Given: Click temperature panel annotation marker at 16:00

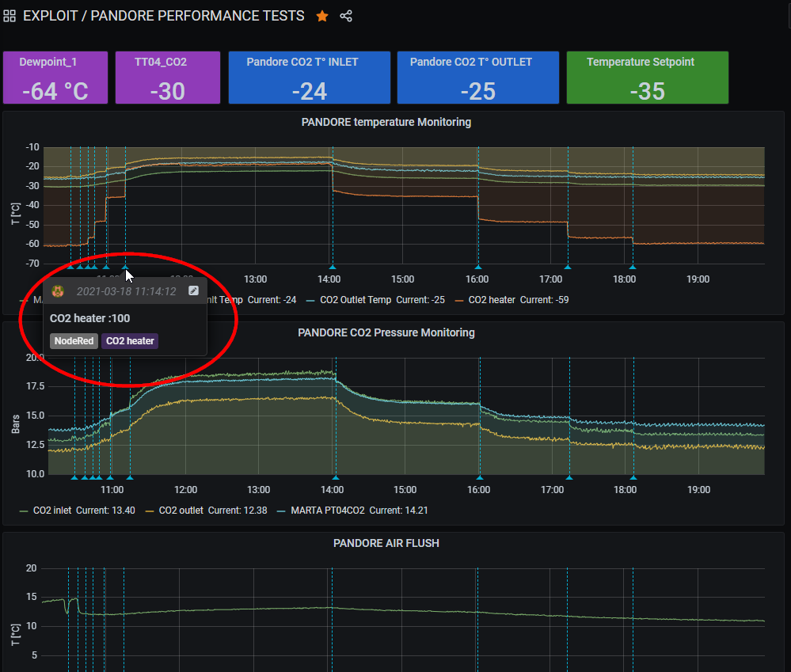Looking at the screenshot, I should 478,267.
